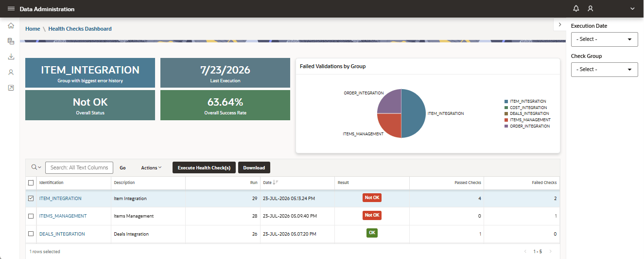Collapse the right filter panel arrow

pyautogui.click(x=559, y=24)
